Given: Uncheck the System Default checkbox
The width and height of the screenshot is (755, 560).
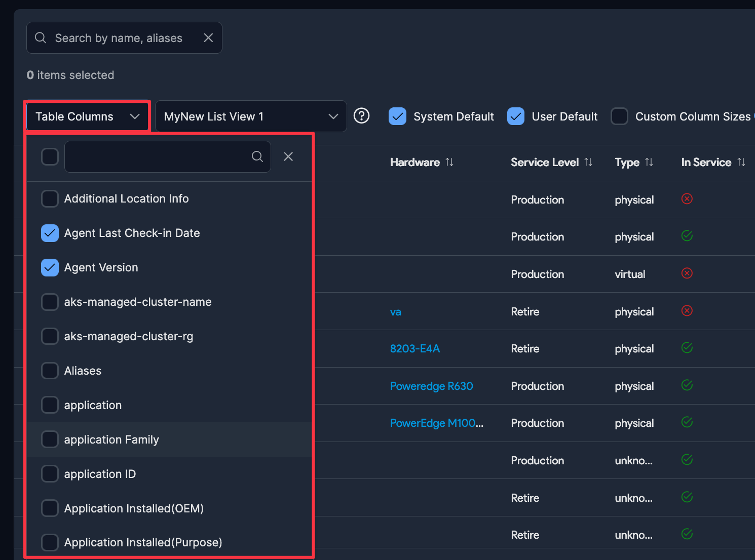Looking at the screenshot, I should point(398,116).
